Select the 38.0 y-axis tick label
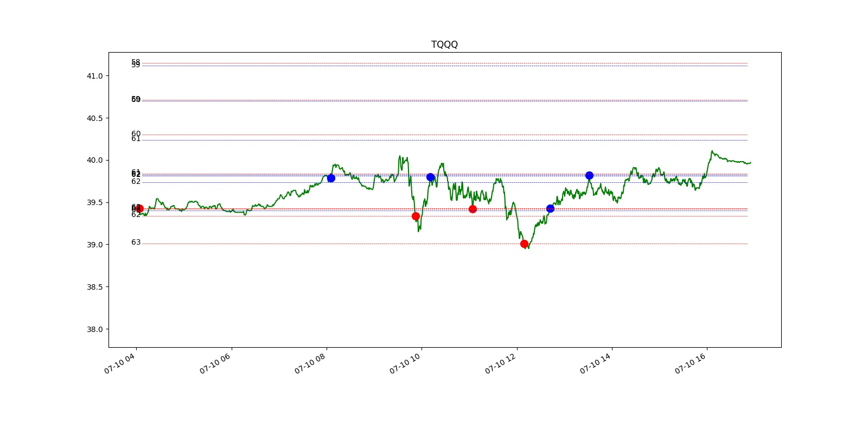Screen dimensions: 868x434 coord(94,329)
